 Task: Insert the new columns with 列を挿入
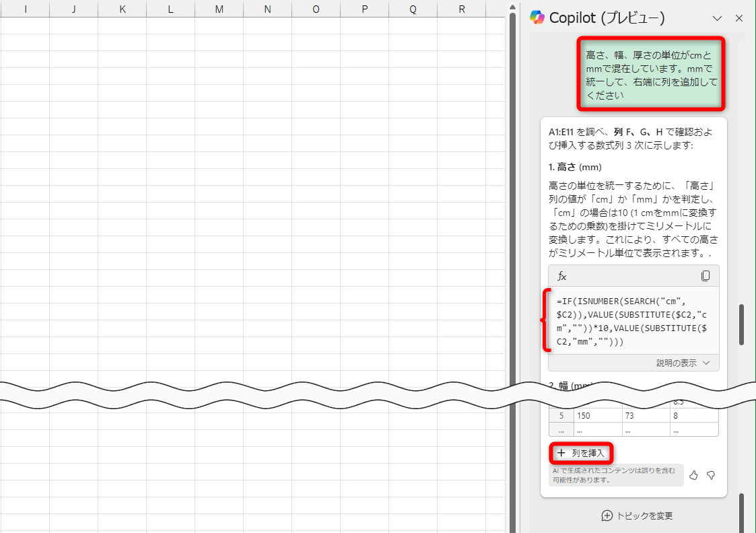[580, 453]
